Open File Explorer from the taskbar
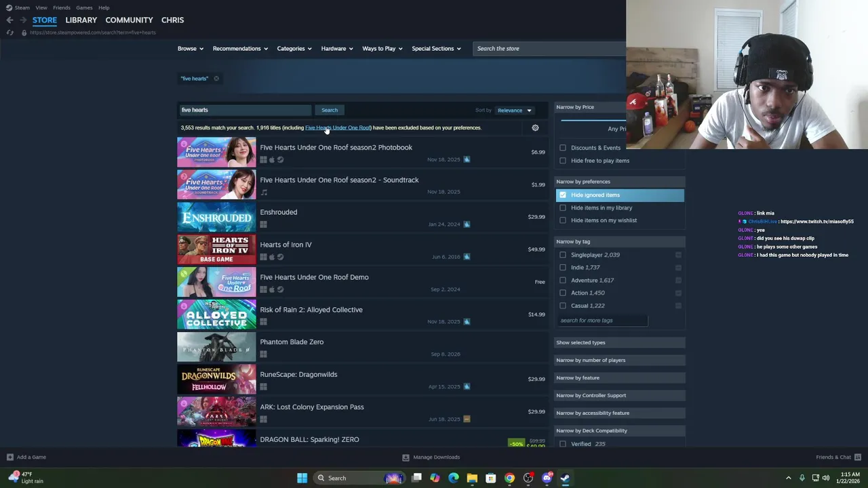The width and height of the screenshot is (868, 488). click(472, 478)
